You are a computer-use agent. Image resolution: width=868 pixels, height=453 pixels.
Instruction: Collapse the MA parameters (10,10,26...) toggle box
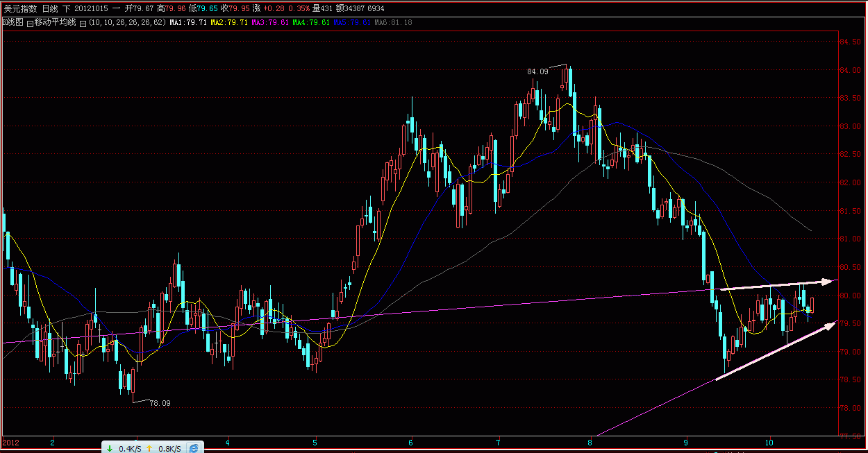click(83, 24)
